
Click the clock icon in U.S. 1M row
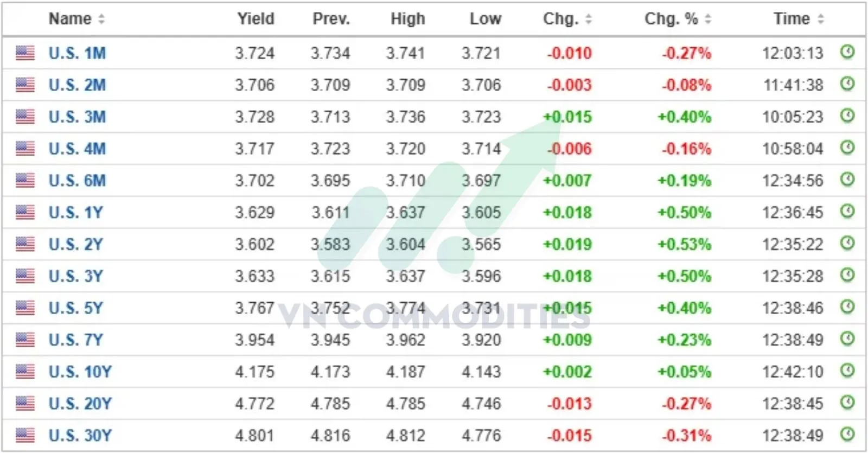click(847, 52)
